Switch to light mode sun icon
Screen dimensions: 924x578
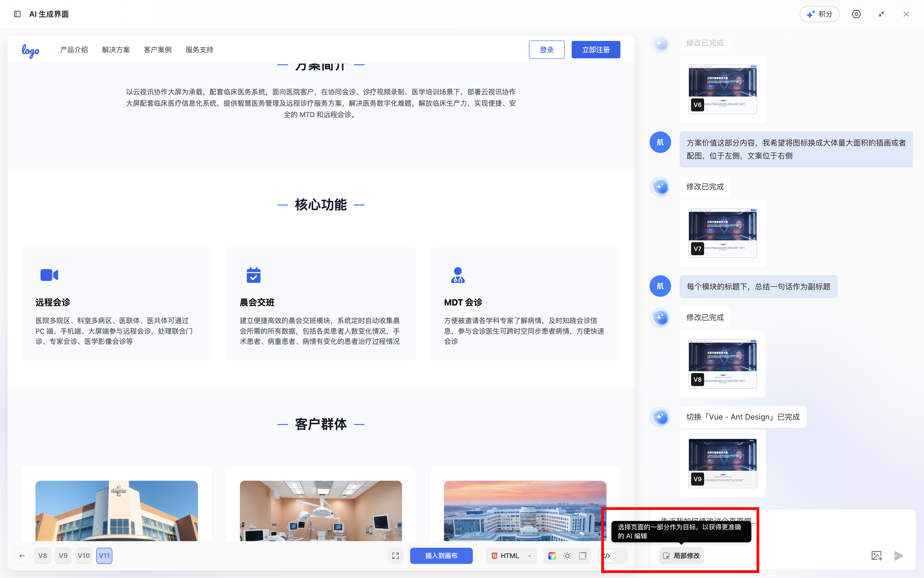pyautogui.click(x=567, y=556)
